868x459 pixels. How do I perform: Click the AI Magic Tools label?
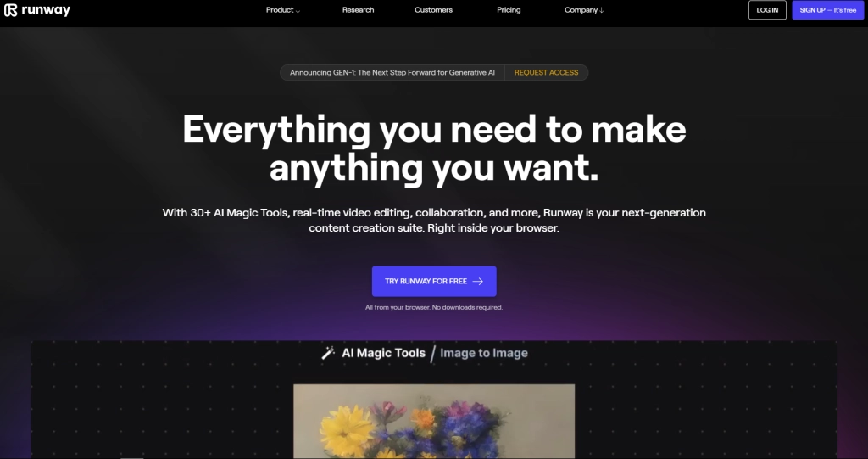coord(383,353)
